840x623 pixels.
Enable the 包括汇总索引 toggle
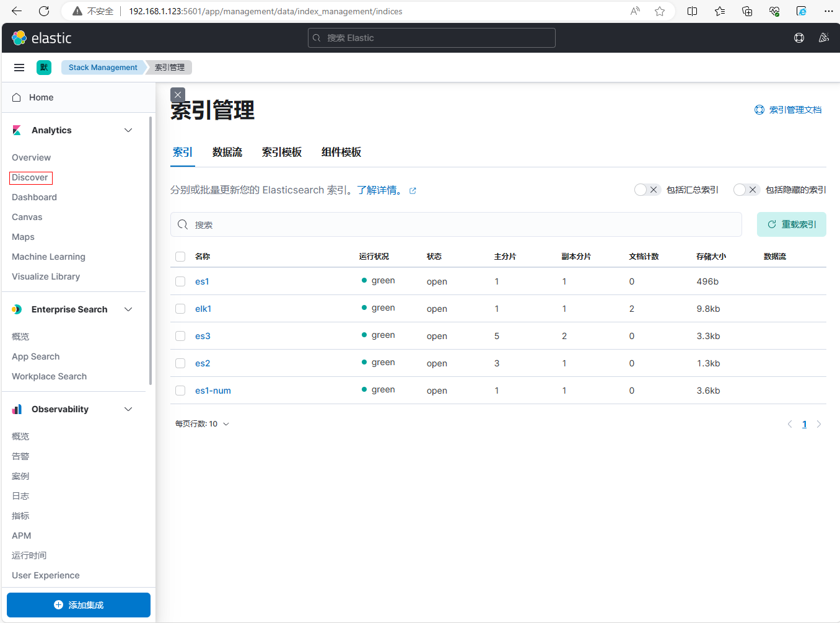click(647, 190)
